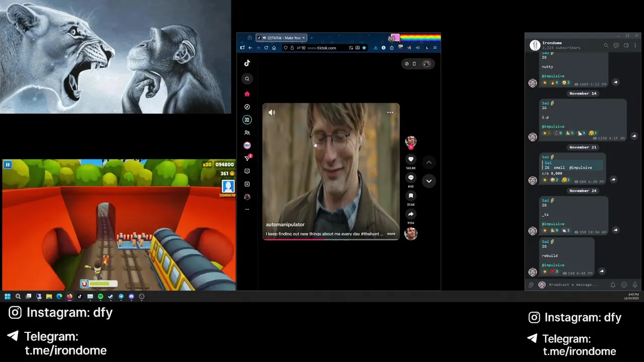Forward the 'rebuild' Telegram post
The height and width of the screenshot is (362, 644).
click(601, 271)
